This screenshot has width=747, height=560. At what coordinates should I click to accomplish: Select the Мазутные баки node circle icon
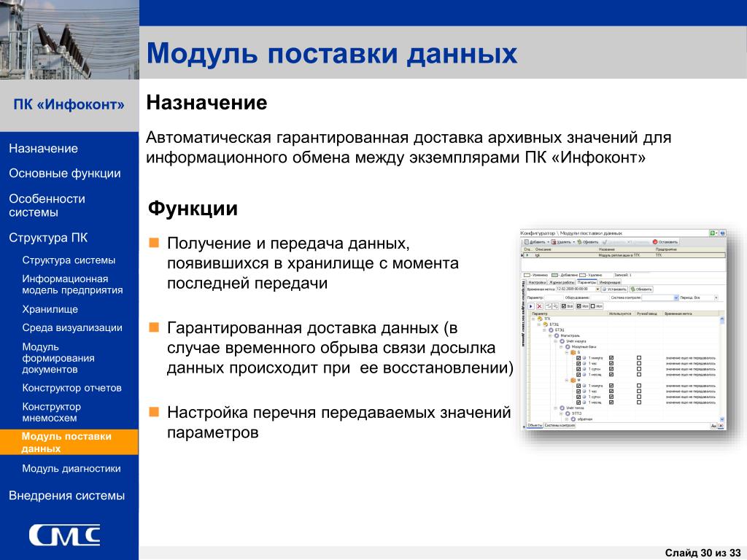click(x=568, y=346)
